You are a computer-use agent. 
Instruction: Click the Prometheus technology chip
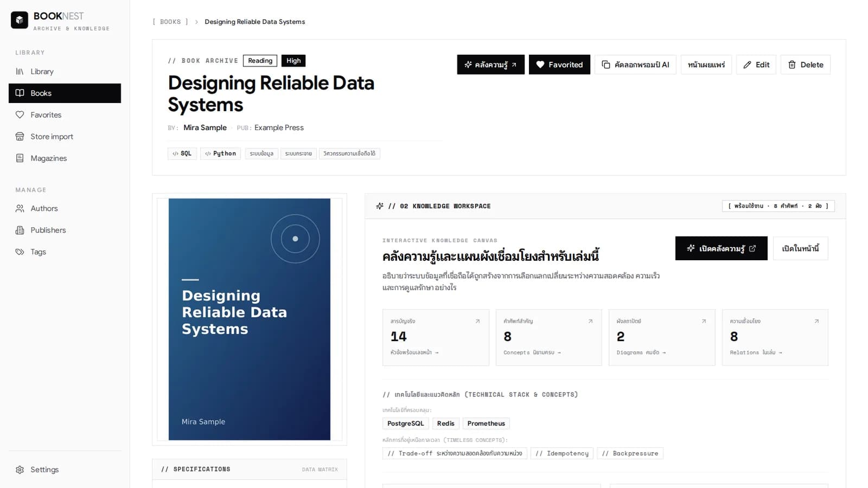[x=486, y=423]
